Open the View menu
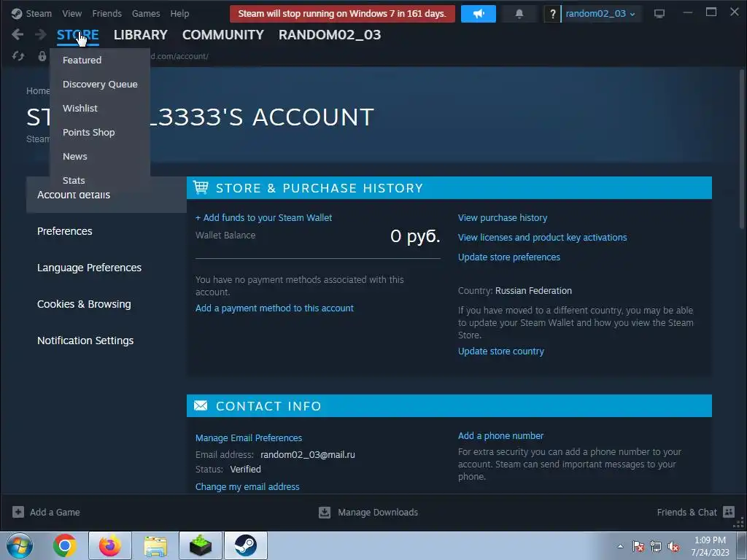The image size is (747, 560). 72,13
